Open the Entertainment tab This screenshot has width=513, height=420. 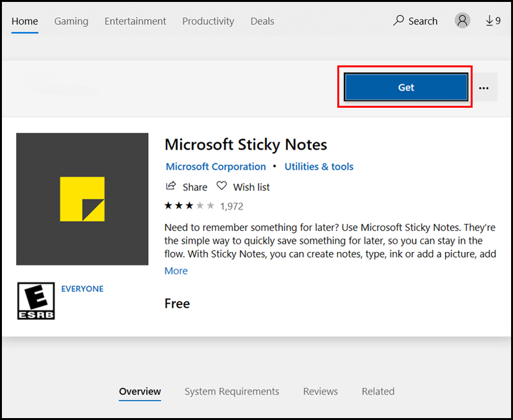[135, 21]
